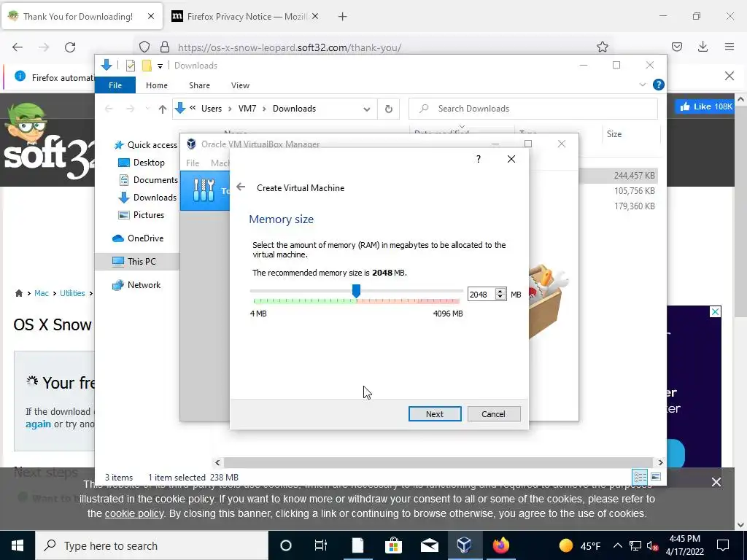
Task: Close the cookie consent banner
Action: click(716, 482)
